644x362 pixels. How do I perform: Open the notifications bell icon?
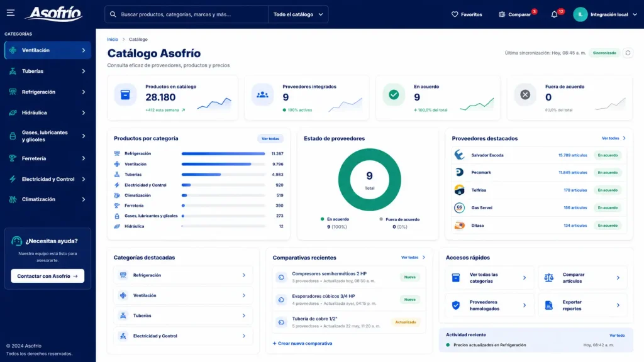554,14
